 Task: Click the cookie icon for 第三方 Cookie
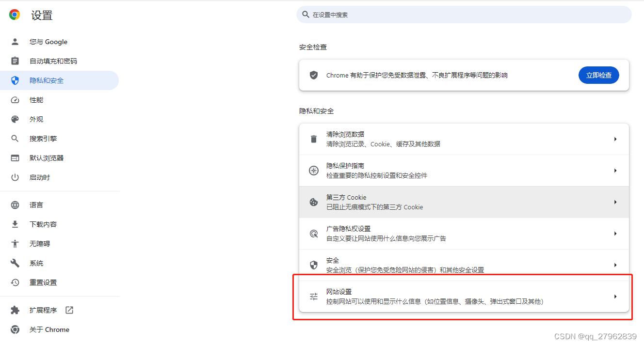pos(314,202)
